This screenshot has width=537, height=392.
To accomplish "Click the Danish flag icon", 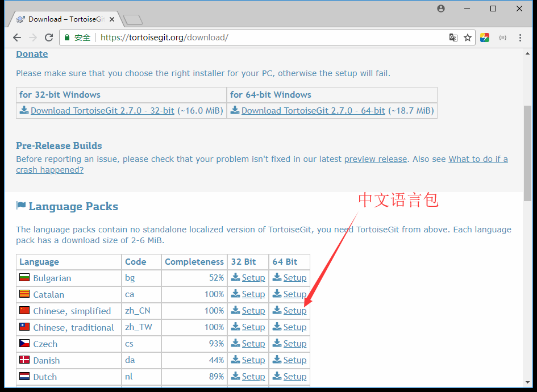I will 24,359.
